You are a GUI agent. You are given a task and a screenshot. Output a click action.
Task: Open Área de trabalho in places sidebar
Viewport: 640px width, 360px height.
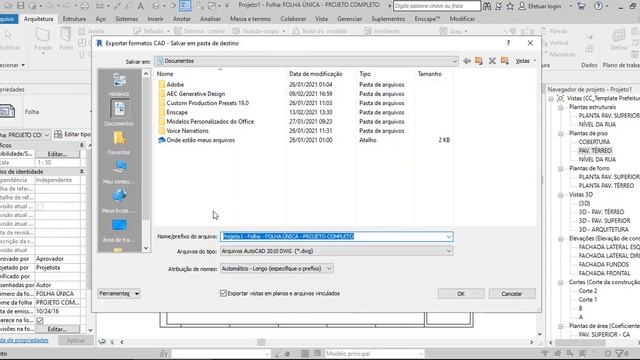[x=119, y=231]
